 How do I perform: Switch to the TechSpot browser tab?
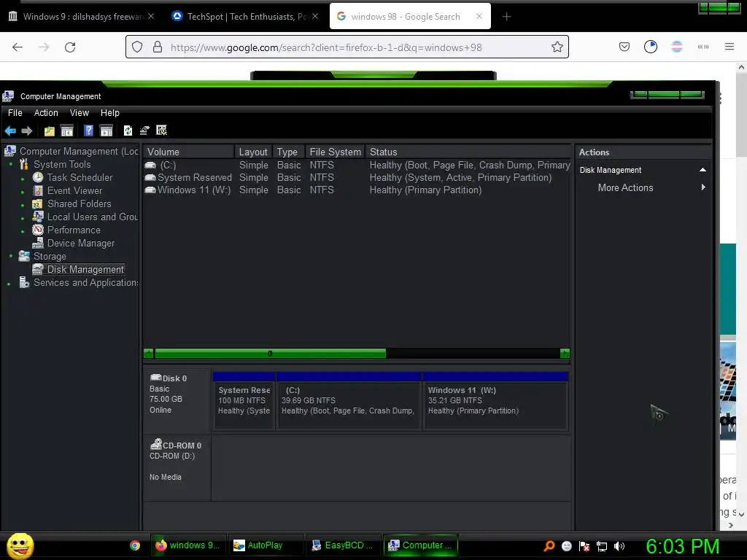[x=245, y=17]
